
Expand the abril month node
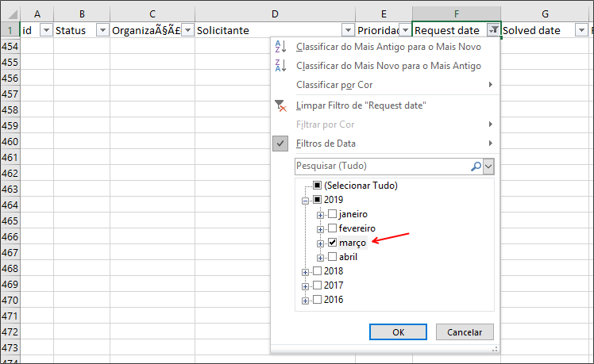(320, 258)
